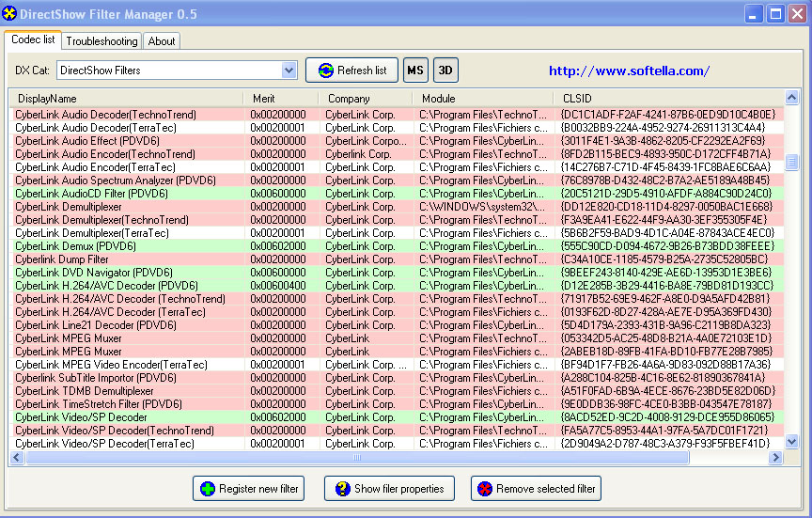Image resolution: width=812 pixels, height=518 pixels.
Task: Sort by the Module column header
Action: 483,99
